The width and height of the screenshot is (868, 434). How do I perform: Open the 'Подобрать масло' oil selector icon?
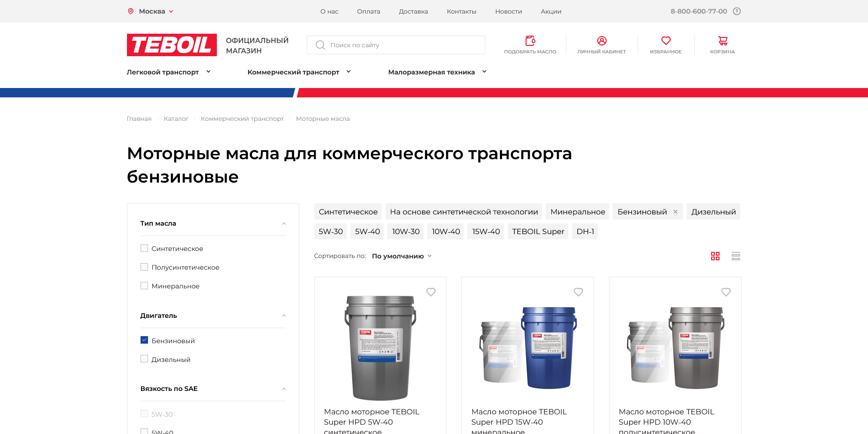point(530,41)
